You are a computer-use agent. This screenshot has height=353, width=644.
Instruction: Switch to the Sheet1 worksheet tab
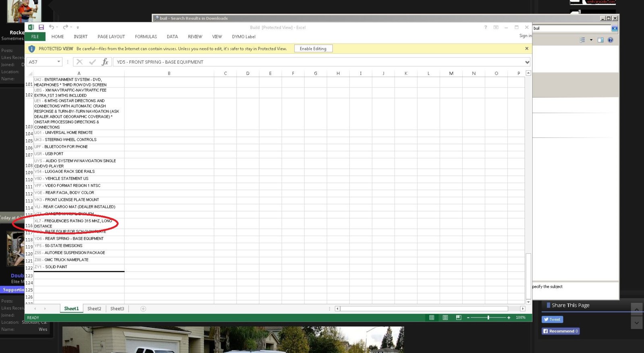tap(71, 309)
